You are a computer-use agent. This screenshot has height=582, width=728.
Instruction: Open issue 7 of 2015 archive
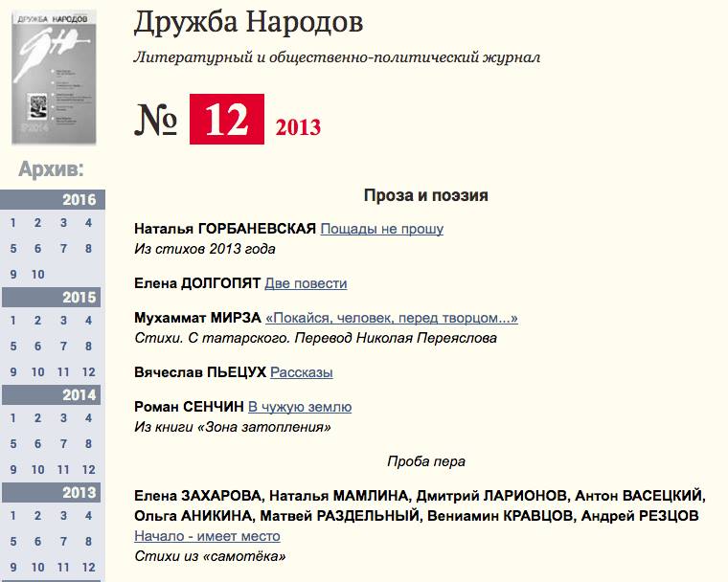(x=63, y=347)
